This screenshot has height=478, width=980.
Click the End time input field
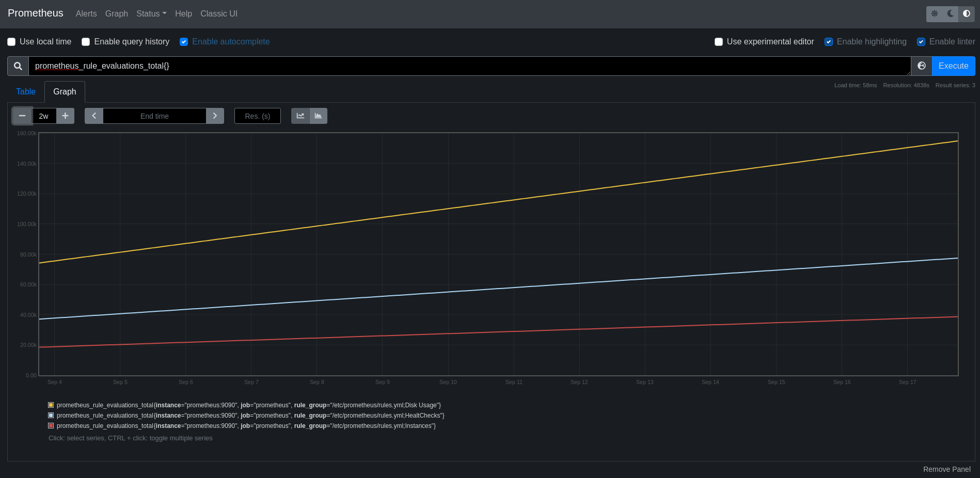point(154,116)
